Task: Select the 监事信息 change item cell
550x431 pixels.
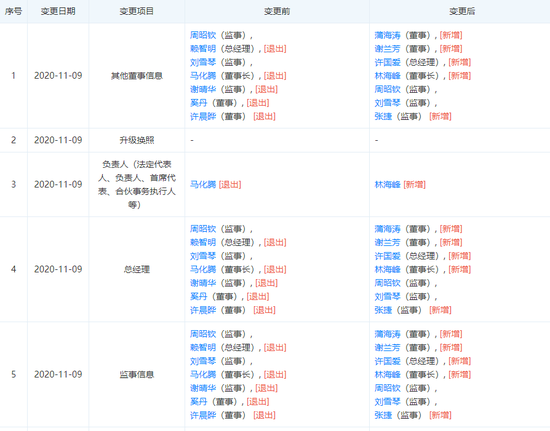Action: click(x=136, y=375)
